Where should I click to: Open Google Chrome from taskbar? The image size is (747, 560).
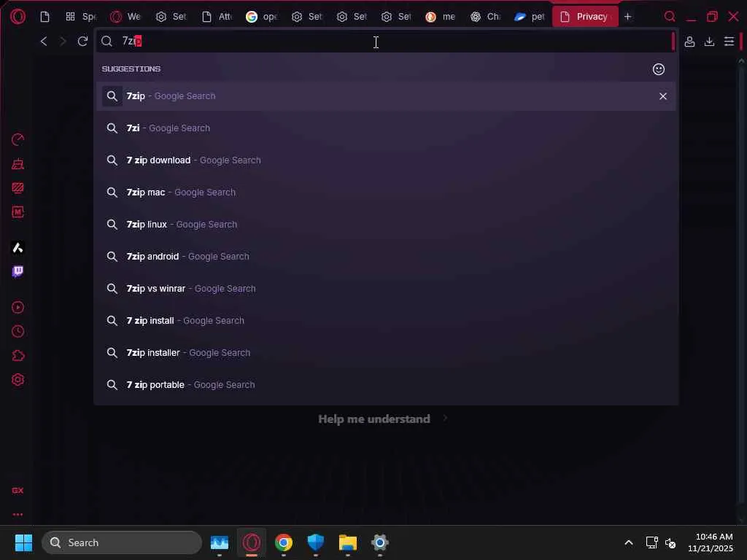coord(284,542)
